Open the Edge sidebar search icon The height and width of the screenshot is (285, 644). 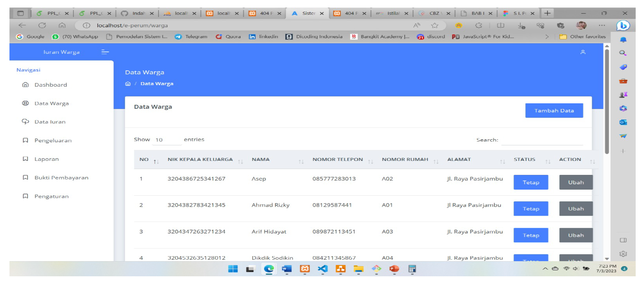[623, 53]
